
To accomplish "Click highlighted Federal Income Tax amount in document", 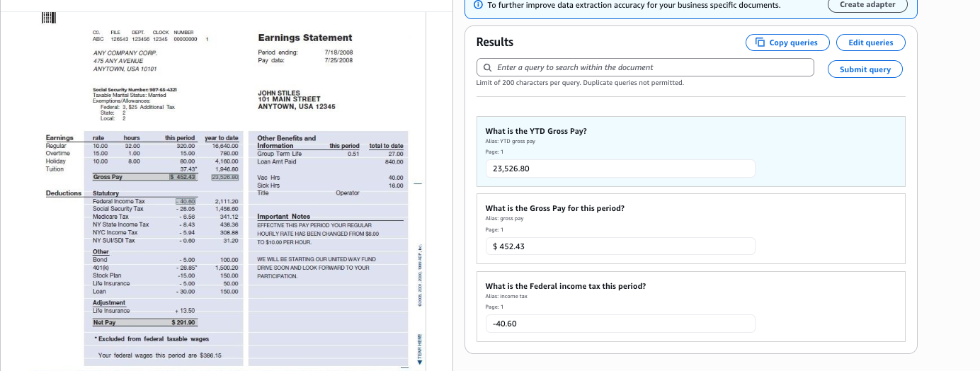I will [x=186, y=201].
